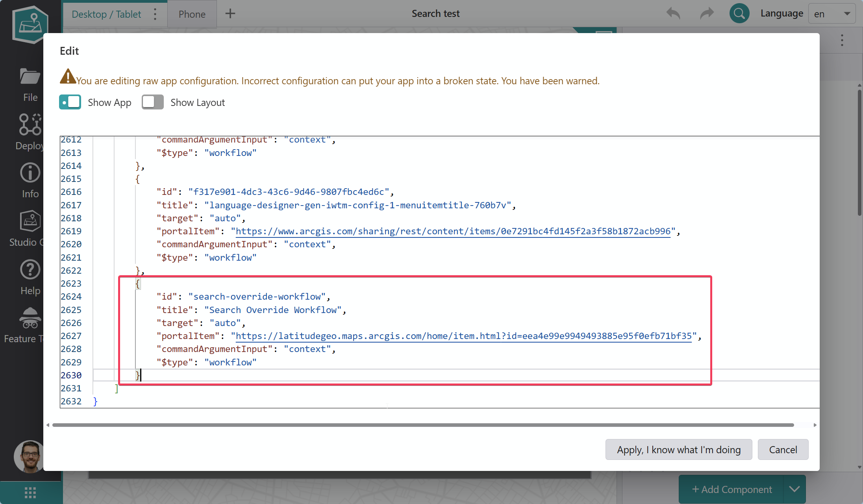Cancel the raw configuration edit
Screen dimensions: 863x504
[x=783, y=450]
